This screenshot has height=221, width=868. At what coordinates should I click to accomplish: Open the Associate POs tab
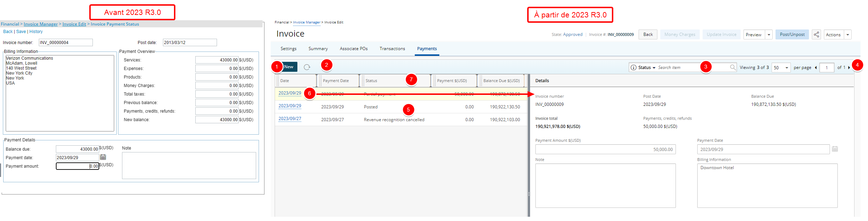[x=354, y=49]
